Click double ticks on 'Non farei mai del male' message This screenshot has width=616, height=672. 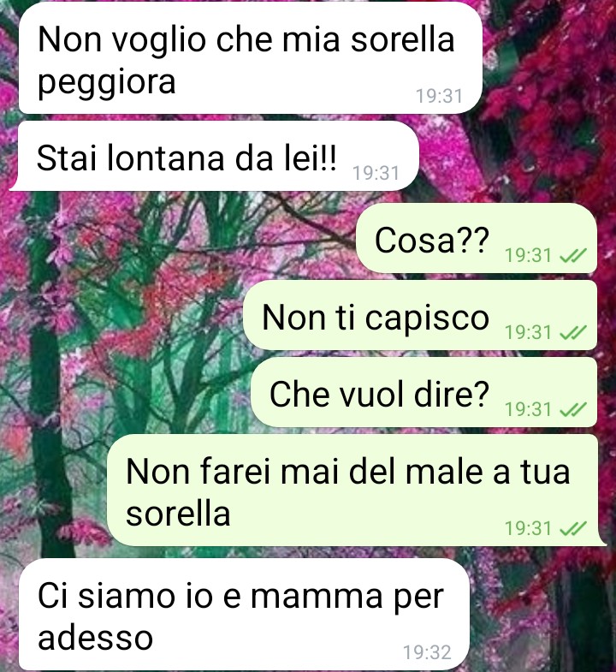[573, 529]
